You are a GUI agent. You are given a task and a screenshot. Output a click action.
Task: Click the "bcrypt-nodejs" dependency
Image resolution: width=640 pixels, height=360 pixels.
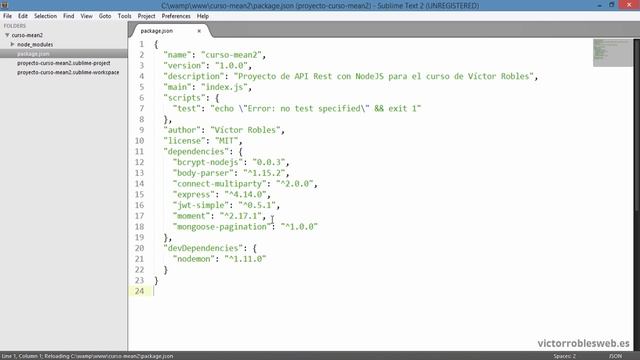tap(208, 162)
